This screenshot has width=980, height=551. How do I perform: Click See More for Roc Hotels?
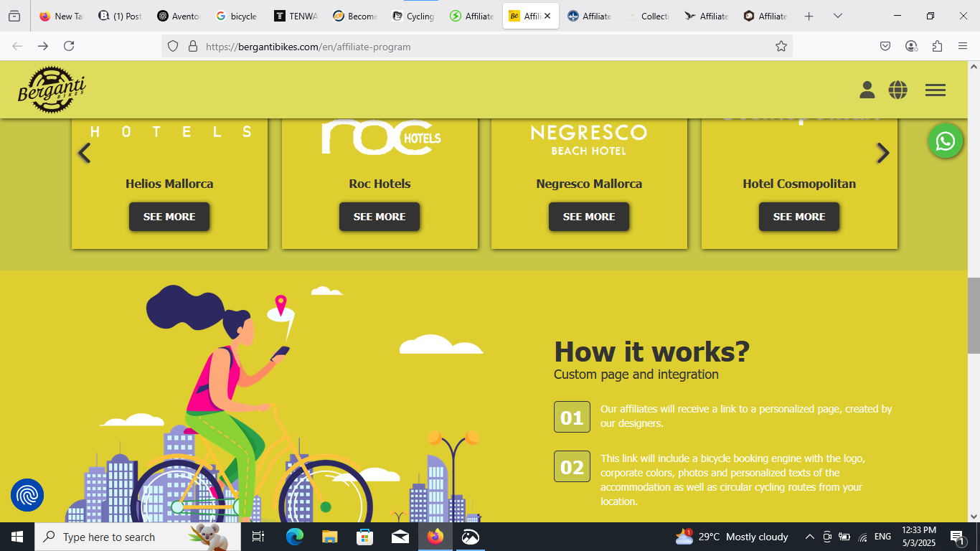click(x=380, y=217)
